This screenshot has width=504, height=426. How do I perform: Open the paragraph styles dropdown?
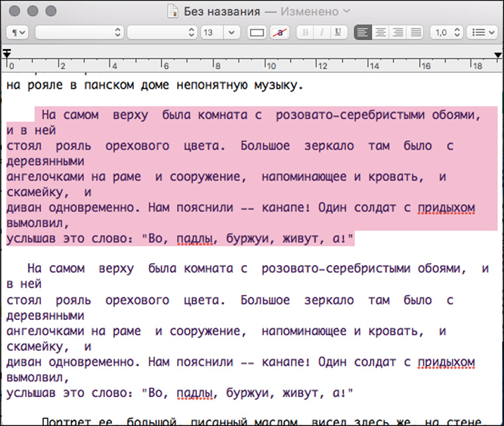click(17, 32)
